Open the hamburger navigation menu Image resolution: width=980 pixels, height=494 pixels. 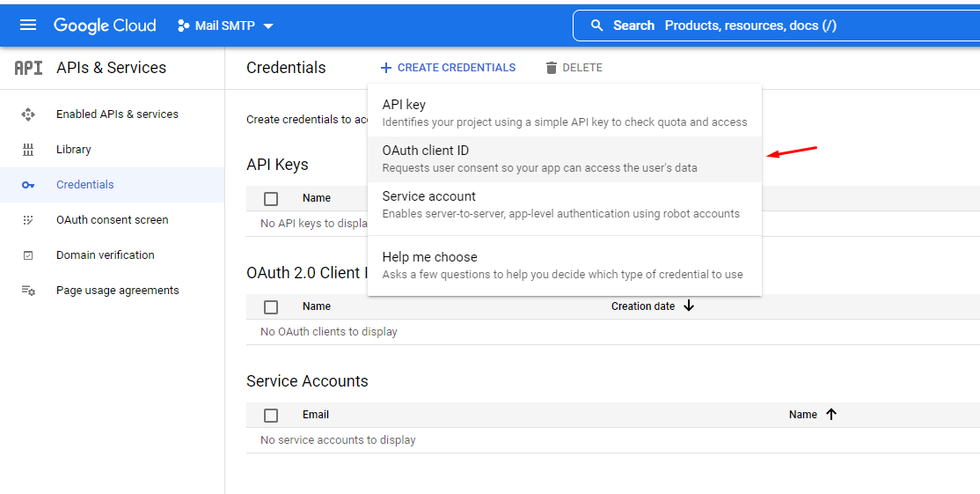pos(28,25)
